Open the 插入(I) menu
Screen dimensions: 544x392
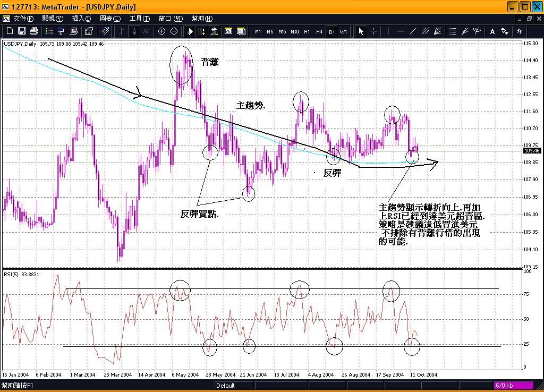[x=81, y=19]
